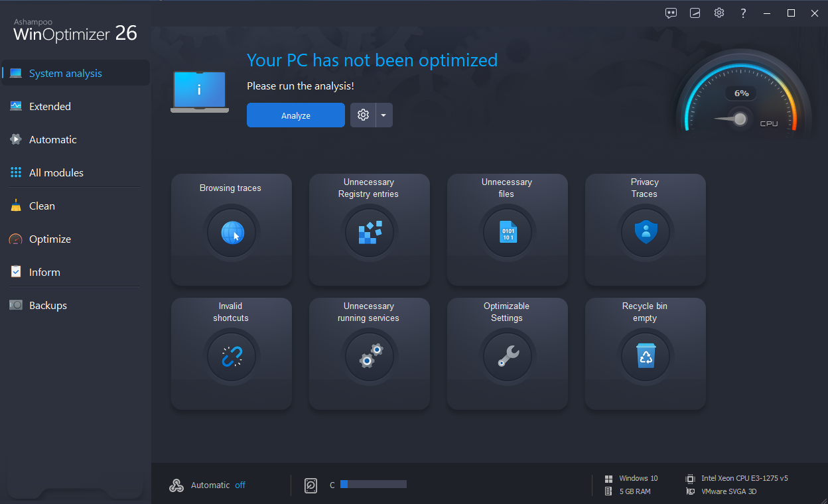Click the Recycle bin empty icon
The height and width of the screenshot is (504, 828).
point(646,357)
